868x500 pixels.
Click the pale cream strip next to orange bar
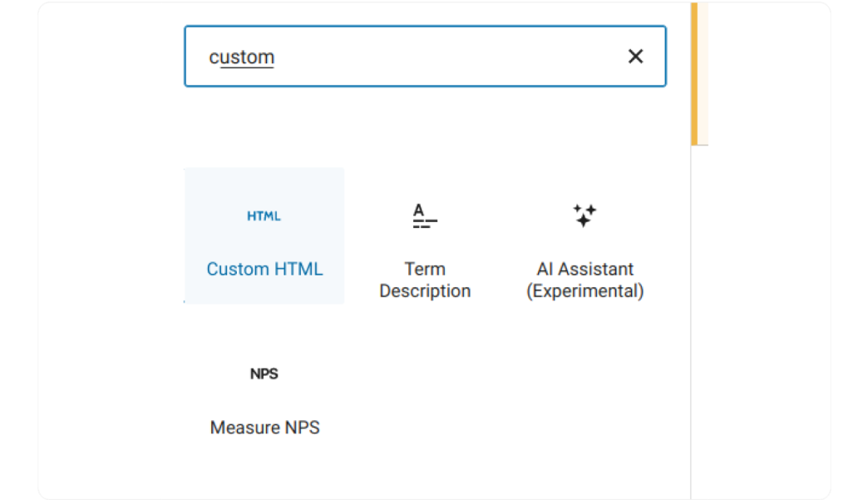click(703, 74)
